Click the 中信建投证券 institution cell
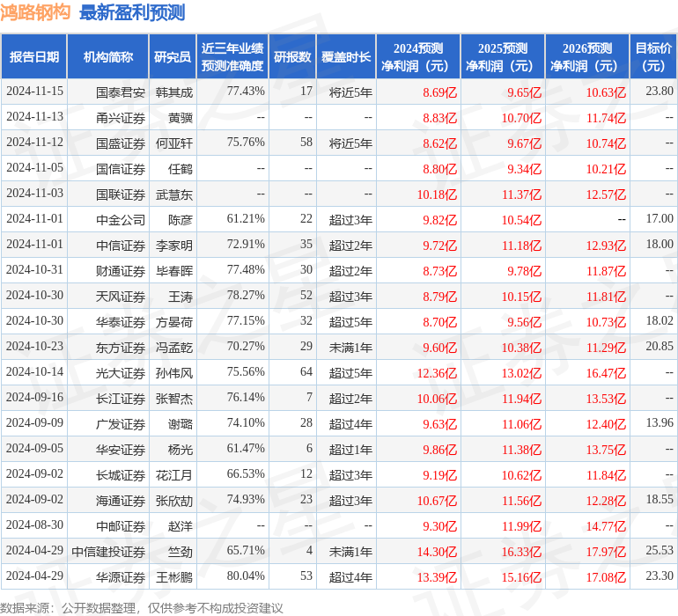Image resolution: width=678 pixels, height=616 pixels. pyautogui.click(x=108, y=552)
